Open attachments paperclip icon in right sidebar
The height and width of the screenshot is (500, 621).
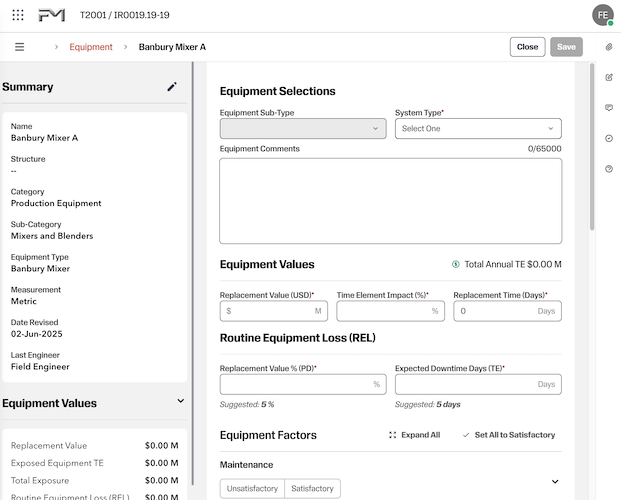point(609,47)
